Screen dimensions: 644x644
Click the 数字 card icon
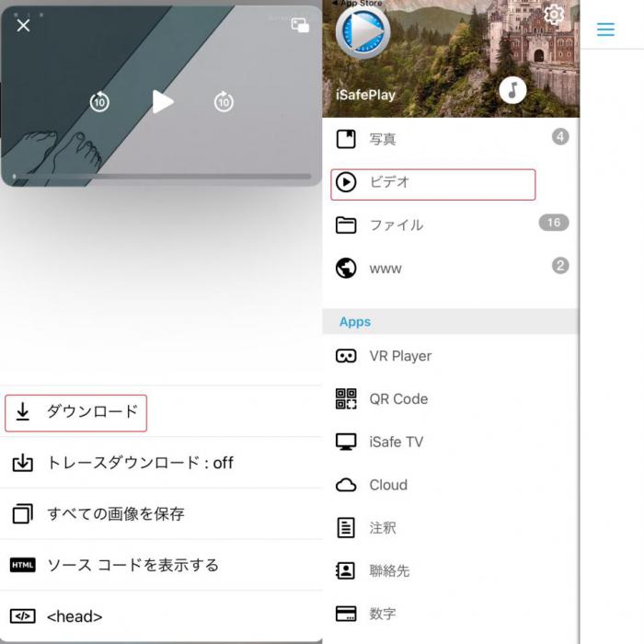click(346, 614)
